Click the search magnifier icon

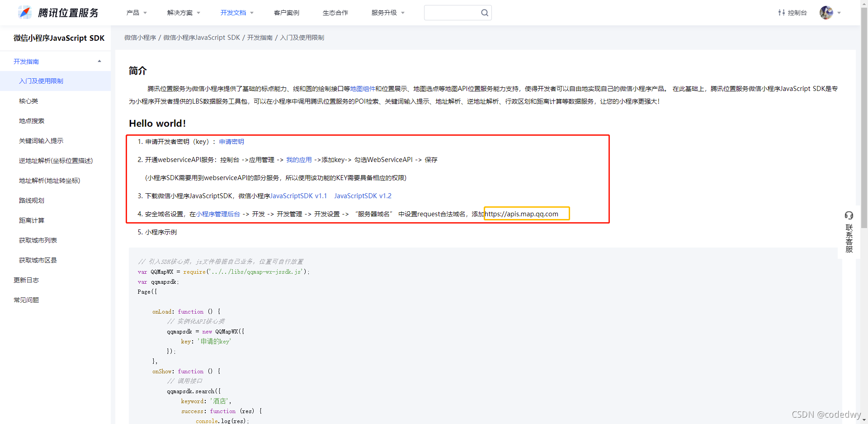point(484,12)
